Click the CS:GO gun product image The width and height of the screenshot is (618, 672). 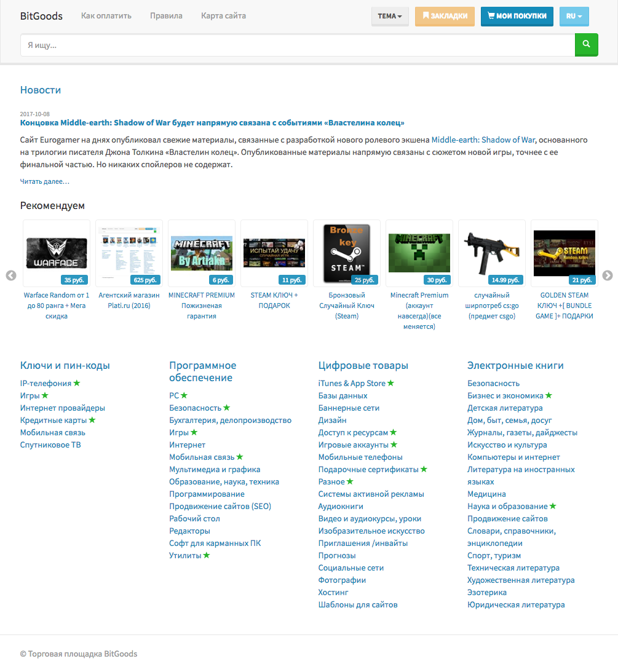click(492, 253)
